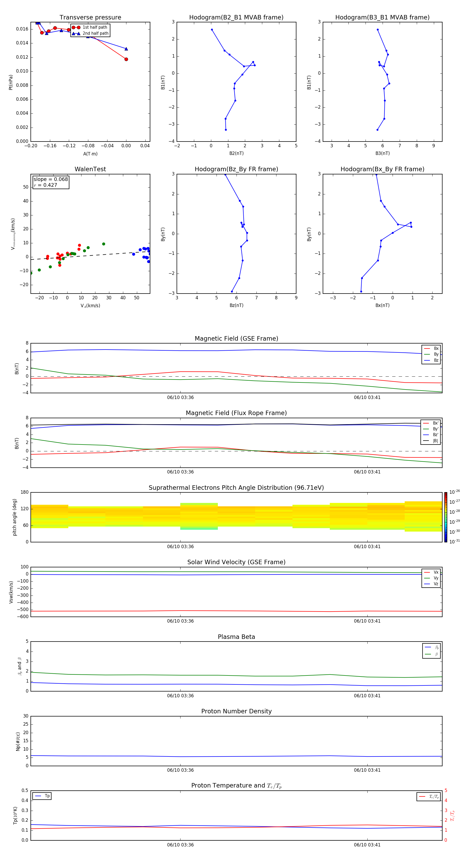Click the red Te/Tp right-side axis label
This screenshot has width=473, height=868.
453,815
